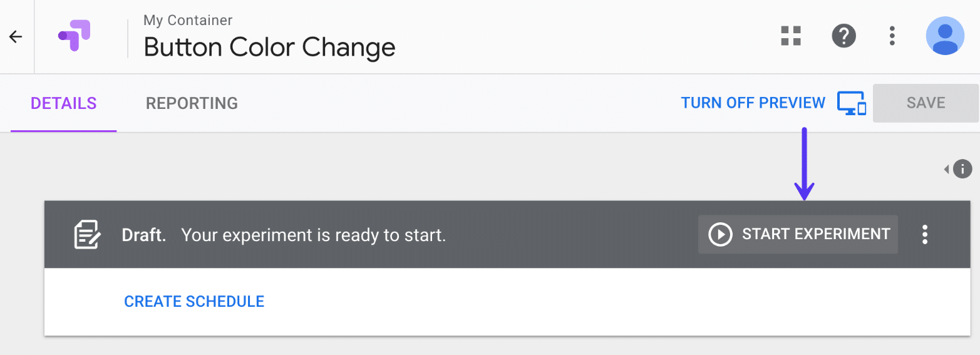Click the draft document status icon
The image size is (980, 355).
point(87,235)
